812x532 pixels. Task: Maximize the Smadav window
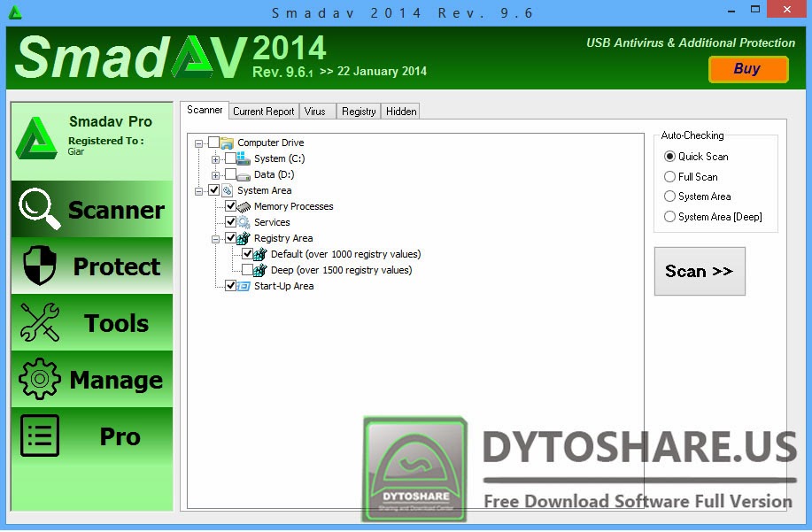pyautogui.click(x=755, y=10)
